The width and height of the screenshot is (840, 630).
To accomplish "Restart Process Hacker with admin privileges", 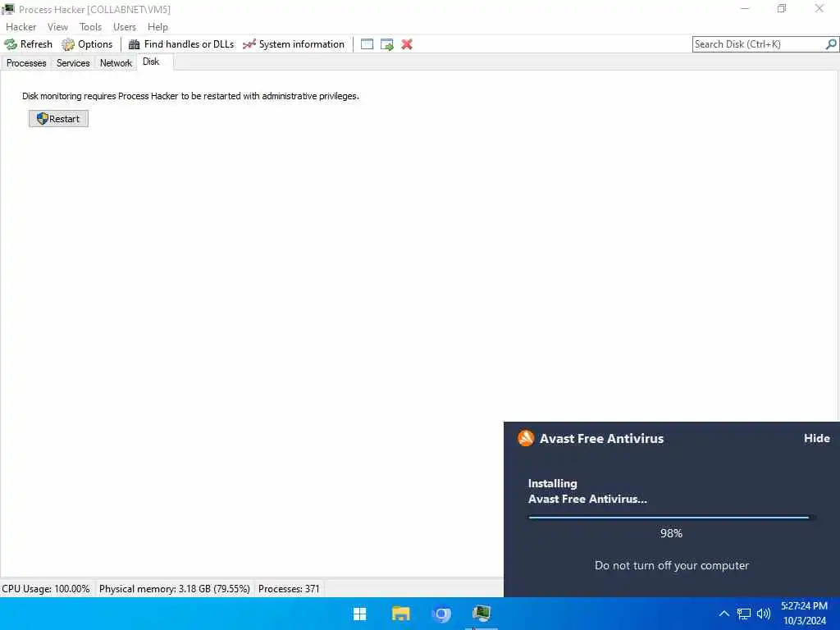I will 58,119.
